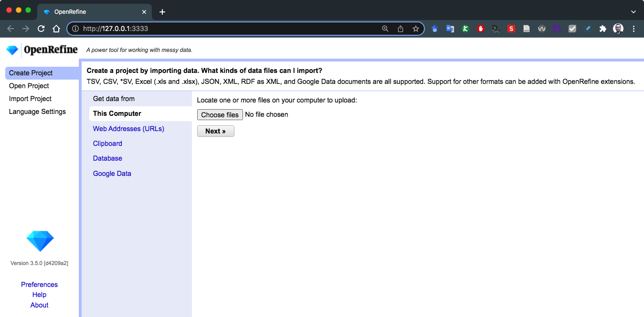Click the gray checkmark extension icon
Image resolution: width=644 pixels, height=317 pixels.
coord(572,29)
